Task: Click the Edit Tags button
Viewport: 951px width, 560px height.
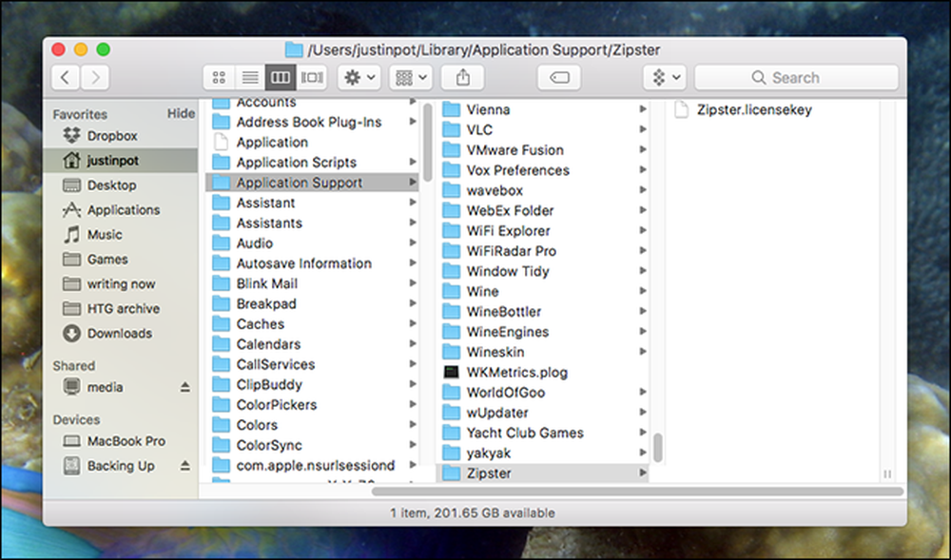Action: pos(559,78)
